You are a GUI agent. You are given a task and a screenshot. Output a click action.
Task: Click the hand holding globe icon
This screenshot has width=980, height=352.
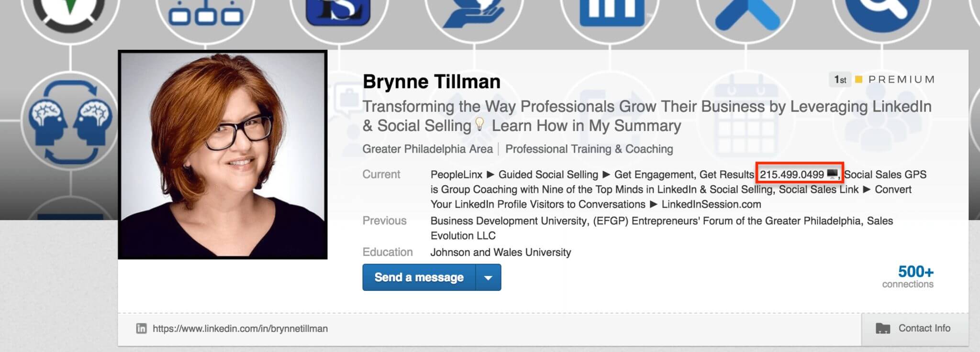click(473, 13)
